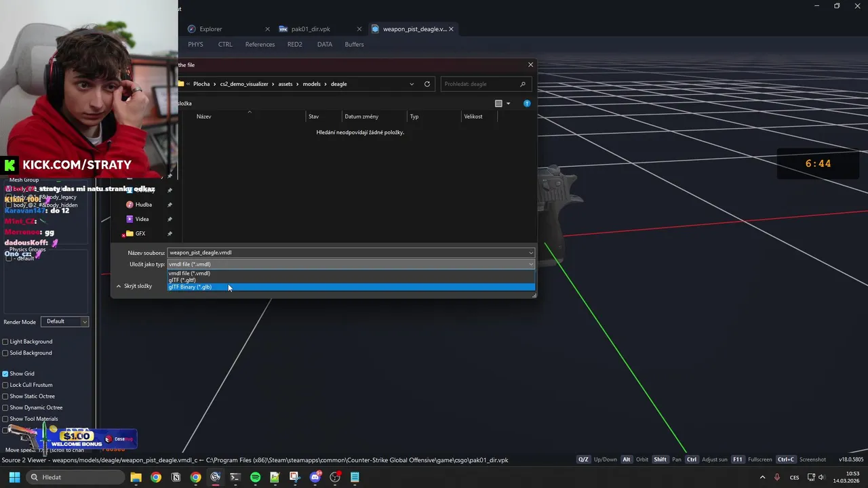The width and height of the screenshot is (868, 488).
Task: Close the Explorer tab
Action: (x=267, y=29)
